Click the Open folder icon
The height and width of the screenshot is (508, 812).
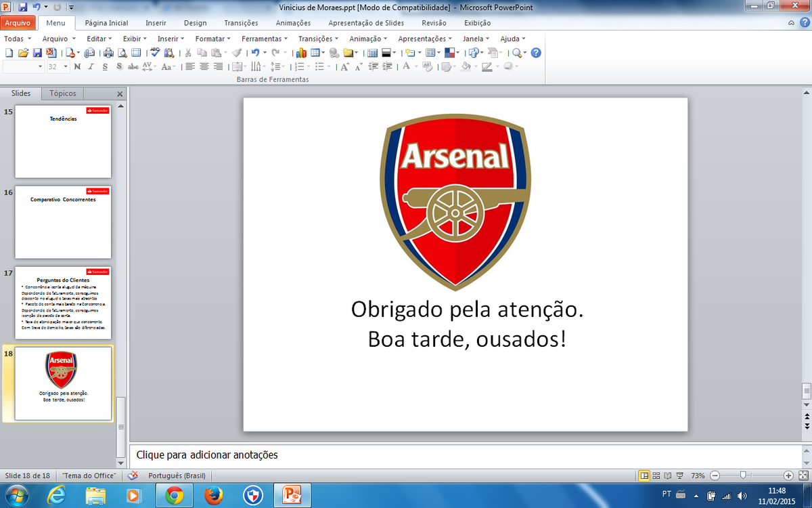(x=23, y=53)
